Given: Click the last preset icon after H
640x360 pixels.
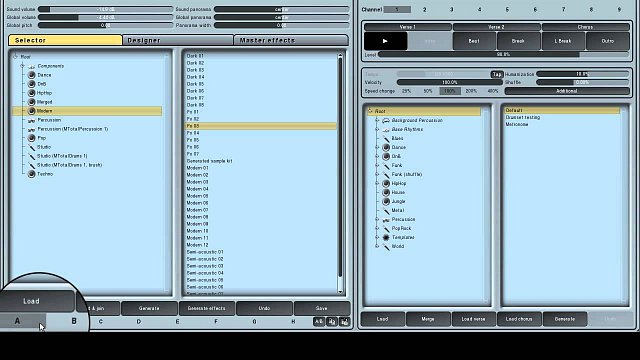Looking at the screenshot, I should (x=344, y=322).
